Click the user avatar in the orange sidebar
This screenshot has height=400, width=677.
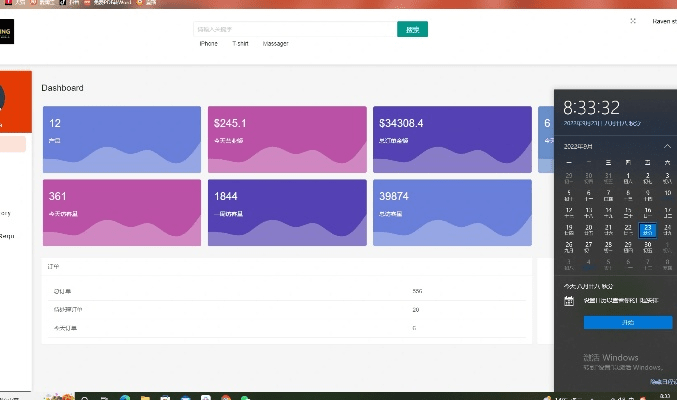[3, 98]
